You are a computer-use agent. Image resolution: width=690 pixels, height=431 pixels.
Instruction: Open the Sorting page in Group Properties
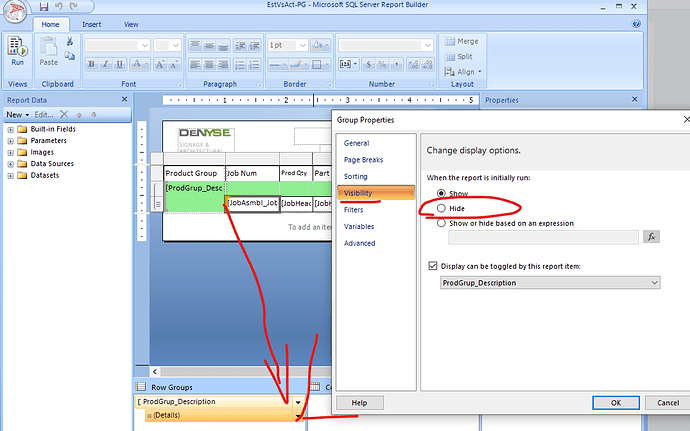pyautogui.click(x=356, y=177)
